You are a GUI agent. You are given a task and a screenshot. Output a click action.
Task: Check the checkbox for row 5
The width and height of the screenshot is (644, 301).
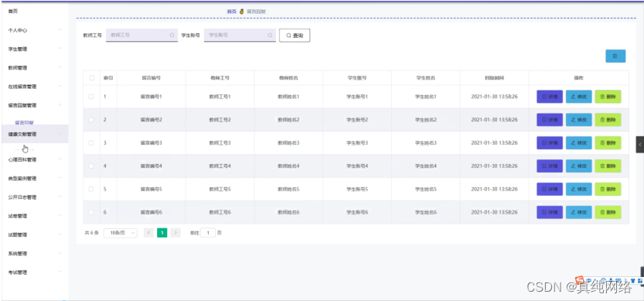point(91,189)
